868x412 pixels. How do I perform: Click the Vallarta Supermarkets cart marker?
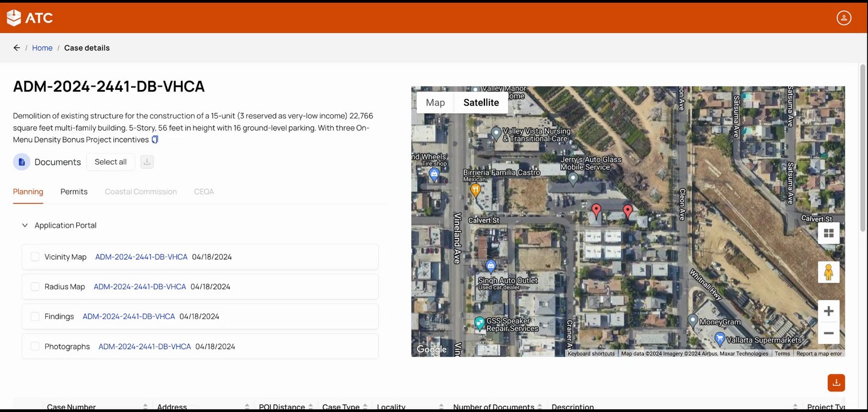pos(719,339)
